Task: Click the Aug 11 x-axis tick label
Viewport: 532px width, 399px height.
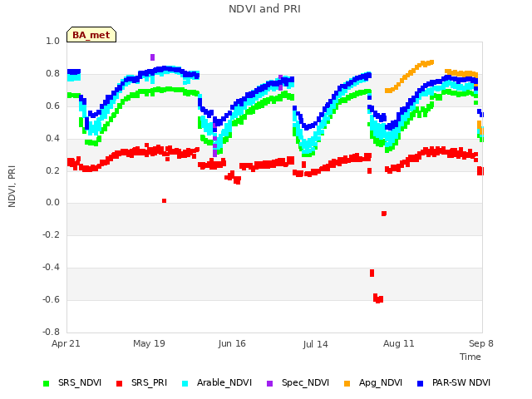Action: pyautogui.click(x=399, y=343)
